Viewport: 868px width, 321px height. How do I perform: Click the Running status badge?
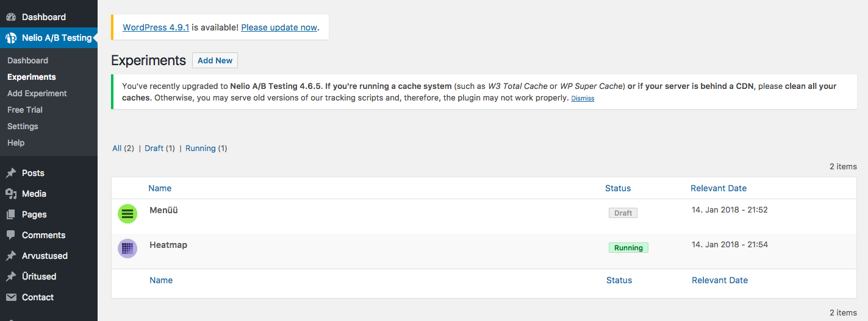coord(628,247)
